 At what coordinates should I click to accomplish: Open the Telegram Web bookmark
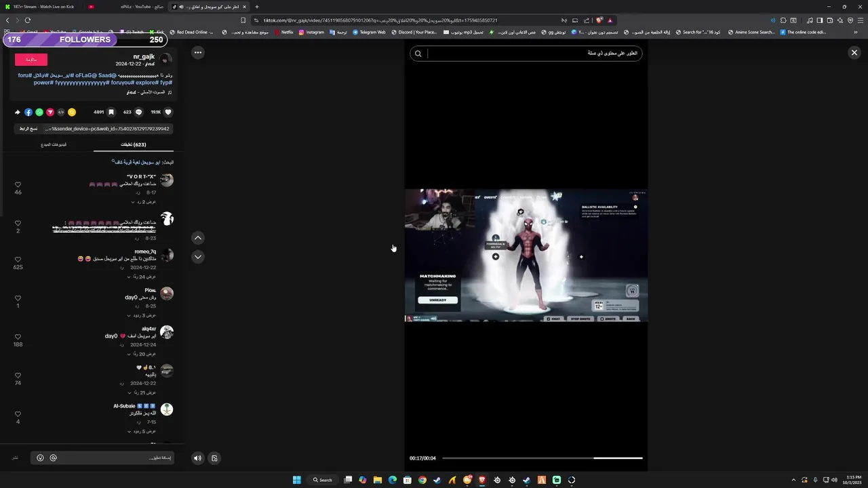369,32
